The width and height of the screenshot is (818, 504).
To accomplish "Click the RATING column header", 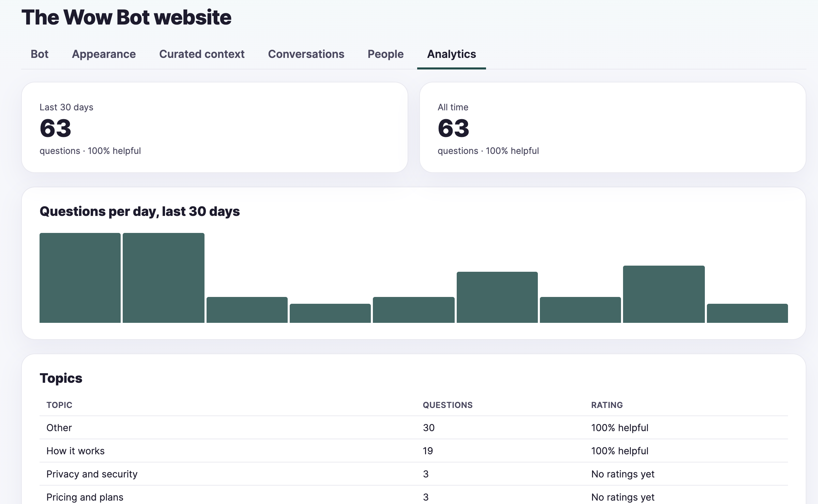I will pyautogui.click(x=607, y=405).
